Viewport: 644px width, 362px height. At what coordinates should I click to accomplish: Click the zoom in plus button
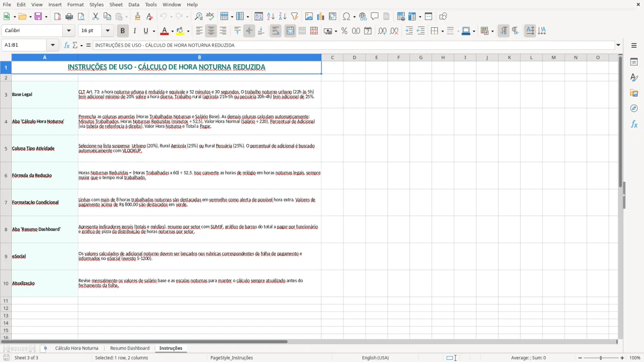[623, 358]
